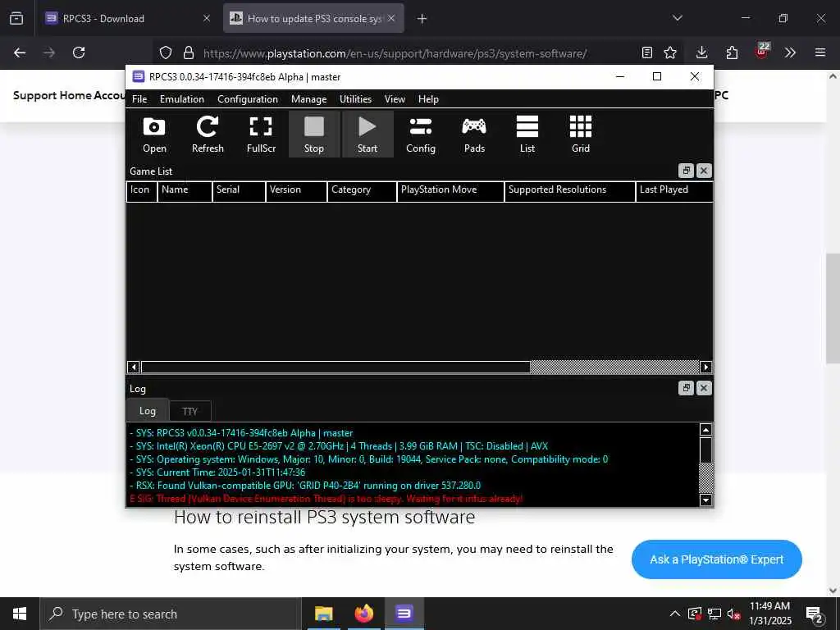The width and height of the screenshot is (840, 630).
Task: Click the Firefox address bar URL
Action: (x=395, y=53)
